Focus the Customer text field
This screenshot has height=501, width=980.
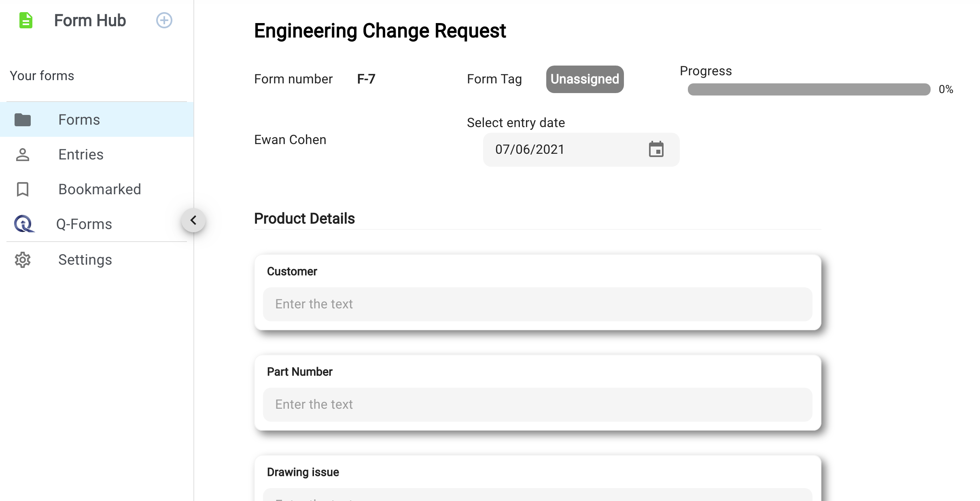click(537, 304)
